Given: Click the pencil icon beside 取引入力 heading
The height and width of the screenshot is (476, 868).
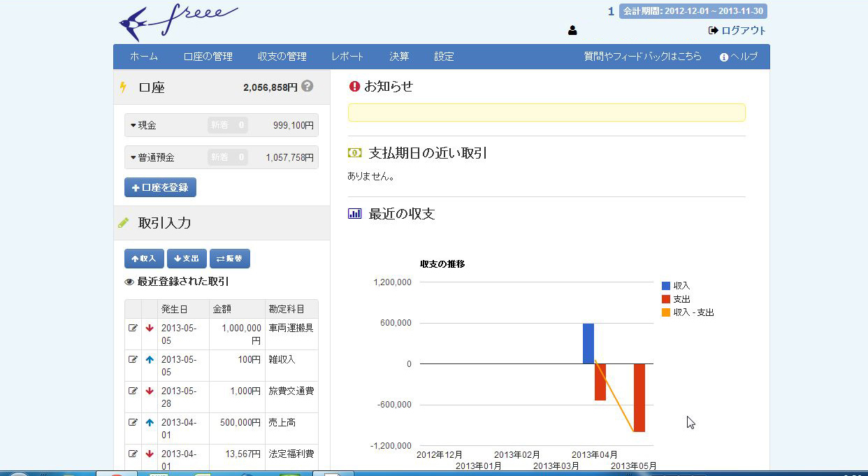Looking at the screenshot, I should tap(124, 223).
